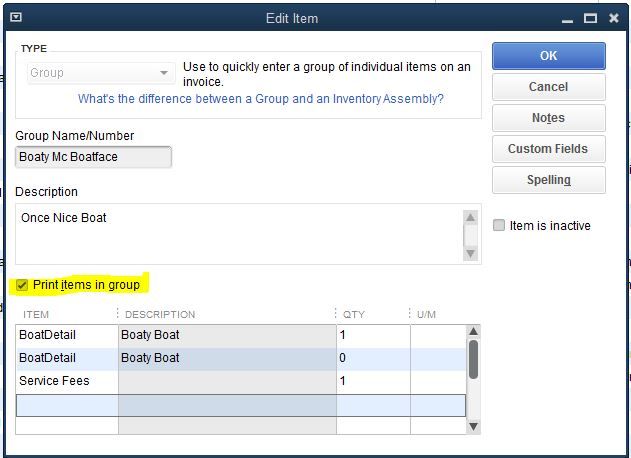Image resolution: width=631 pixels, height=458 pixels.
Task: Open Group vs Inventory Assembly help link
Action: pyautogui.click(x=260, y=99)
